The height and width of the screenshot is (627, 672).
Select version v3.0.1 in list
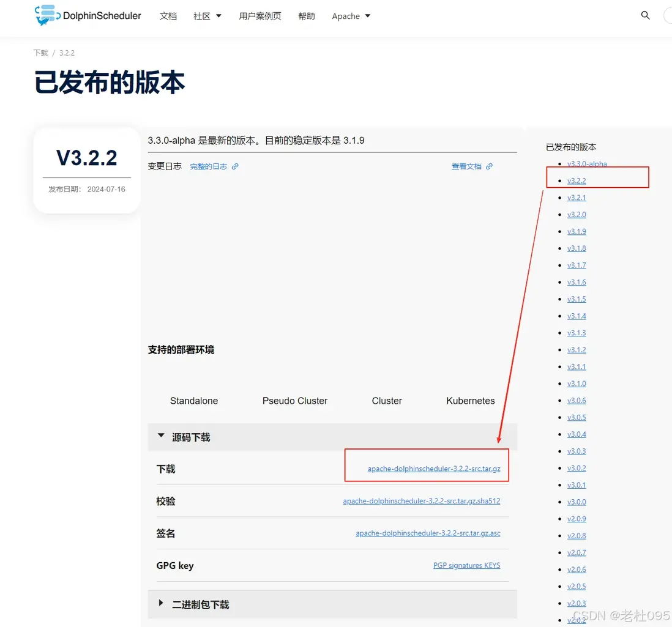coord(577,485)
